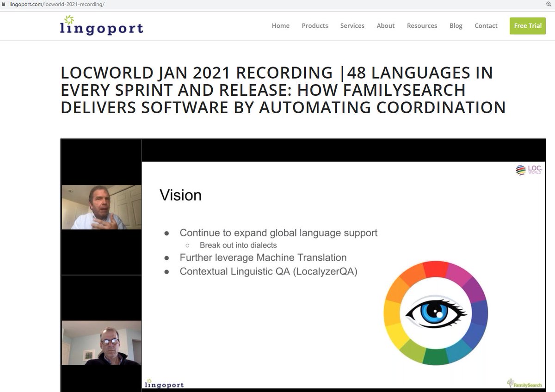Open the Home menu item
This screenshot has width=555, height=392.
point(280,25)
